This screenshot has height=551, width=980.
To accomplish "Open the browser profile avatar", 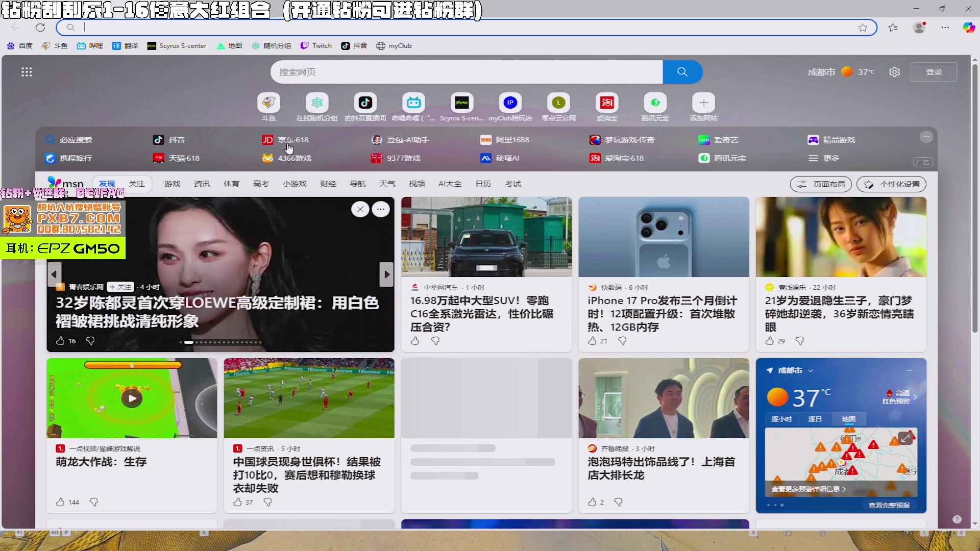I will tap(919, 28).
